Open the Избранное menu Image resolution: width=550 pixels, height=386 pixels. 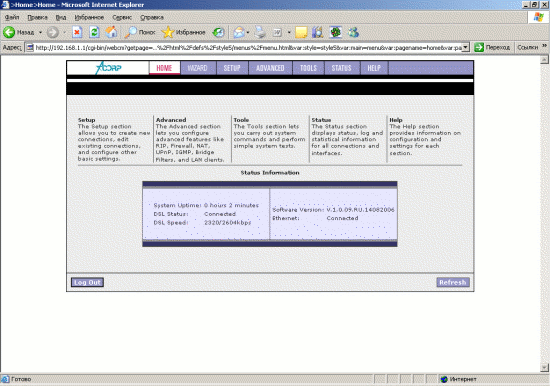pos(89,17)
